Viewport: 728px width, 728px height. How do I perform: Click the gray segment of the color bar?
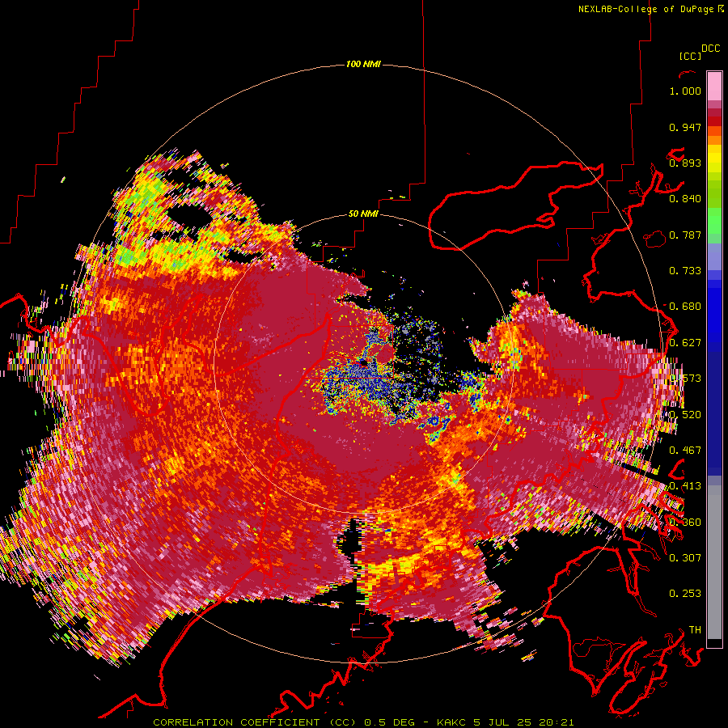(x=714, y=562)
